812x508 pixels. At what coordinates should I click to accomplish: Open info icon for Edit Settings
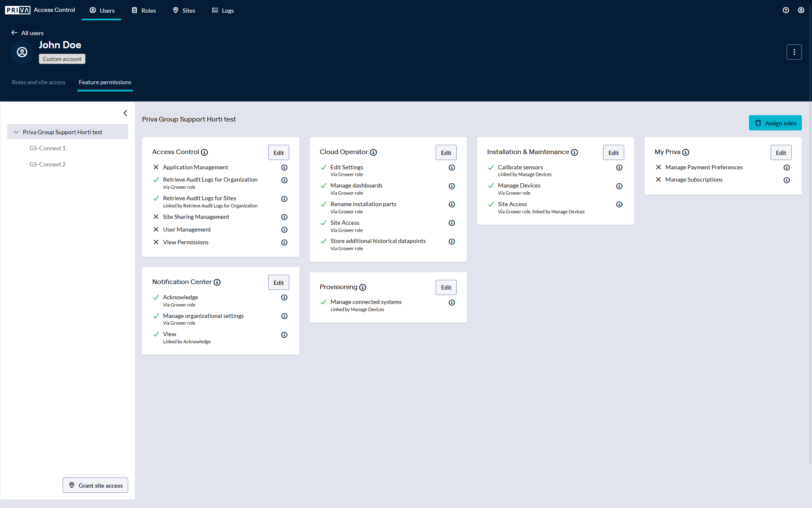[x=452, y=168]
